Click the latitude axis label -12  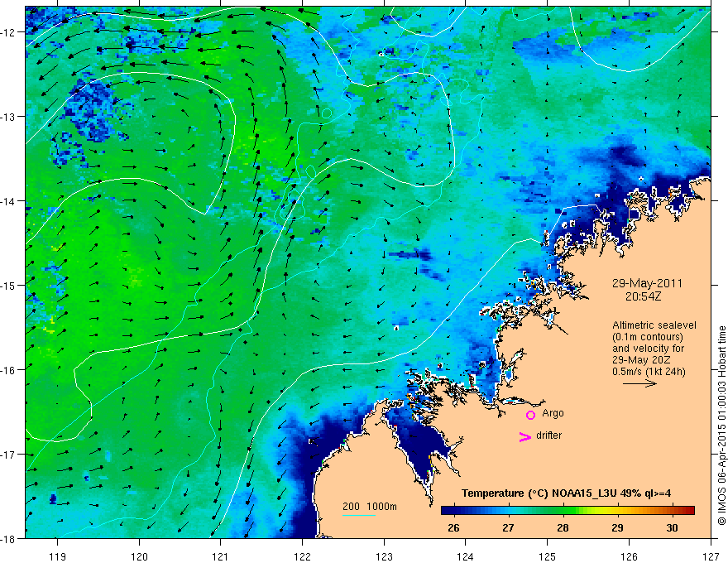click(8, 32)
